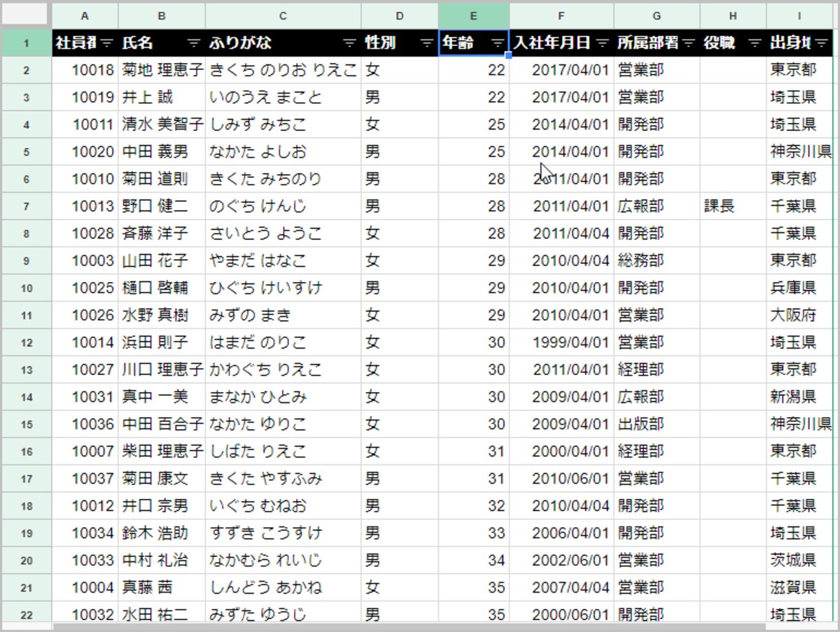Click cell 柴田 理恵子
The height and width of the screenshot is (632, 840).
[x=162, y=452]
